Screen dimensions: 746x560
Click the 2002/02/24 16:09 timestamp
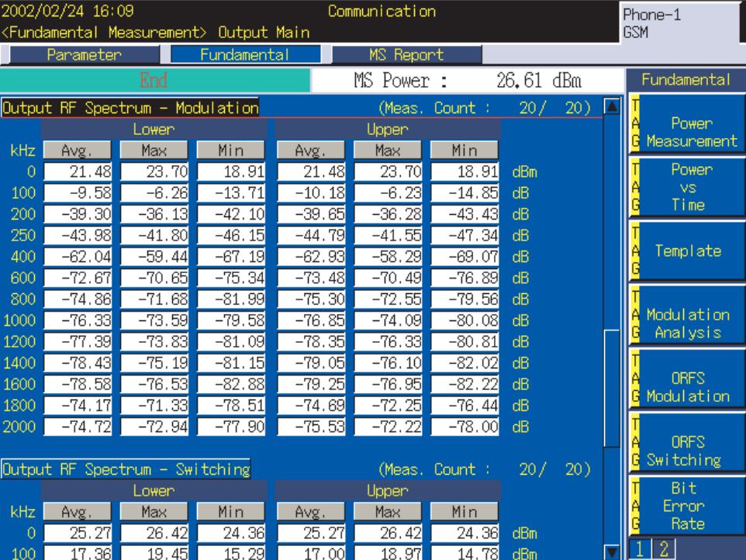(x=67, y=11)
